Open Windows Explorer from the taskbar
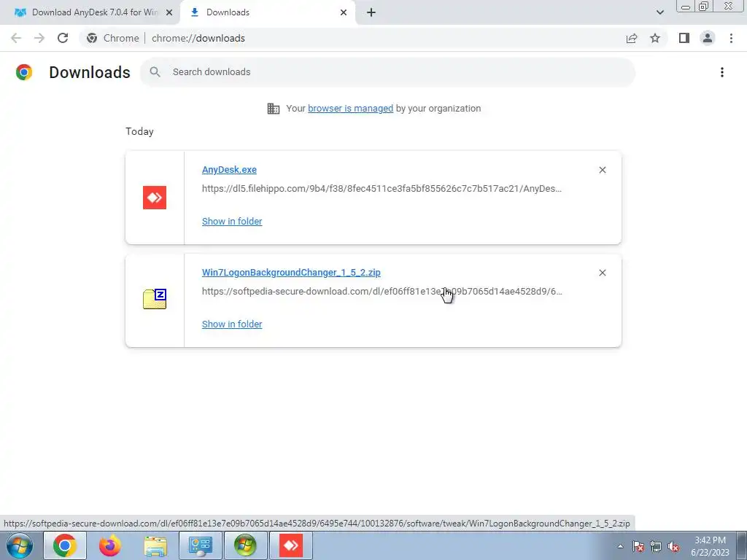 pyautogui.click(x=155, y=545)
